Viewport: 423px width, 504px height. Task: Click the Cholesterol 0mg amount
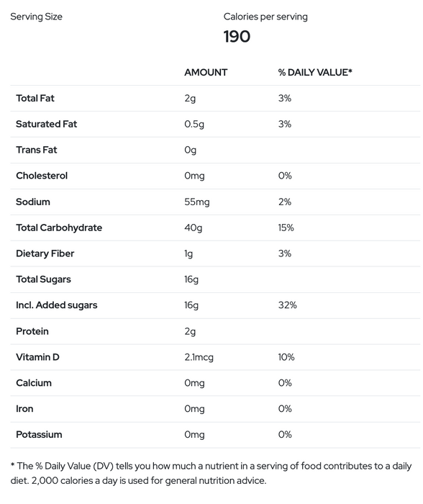[194, 176]
